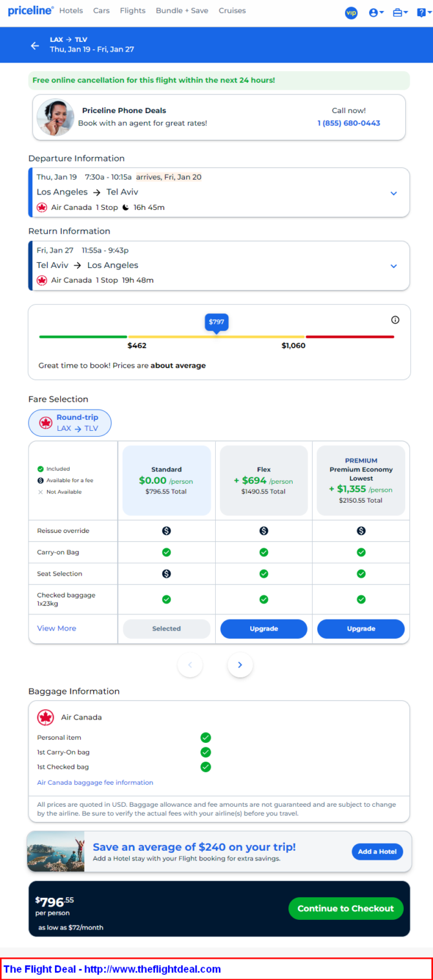The image size is (433, 980).
Task: Click the Available for a fee legend icon
Action: 41,481
